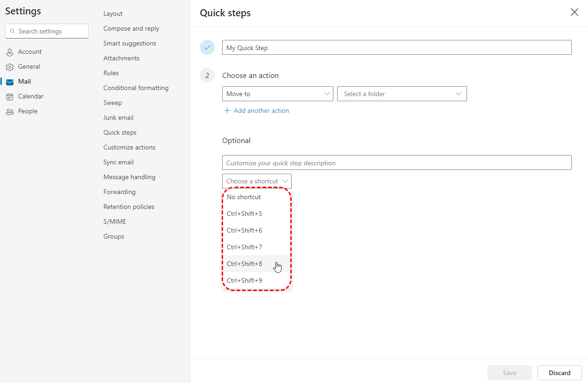The width and height of the screenshot is (588, 383).
Task: Pick Ctrl+Shift+5 from shortcut list
Action: point(244,214)
